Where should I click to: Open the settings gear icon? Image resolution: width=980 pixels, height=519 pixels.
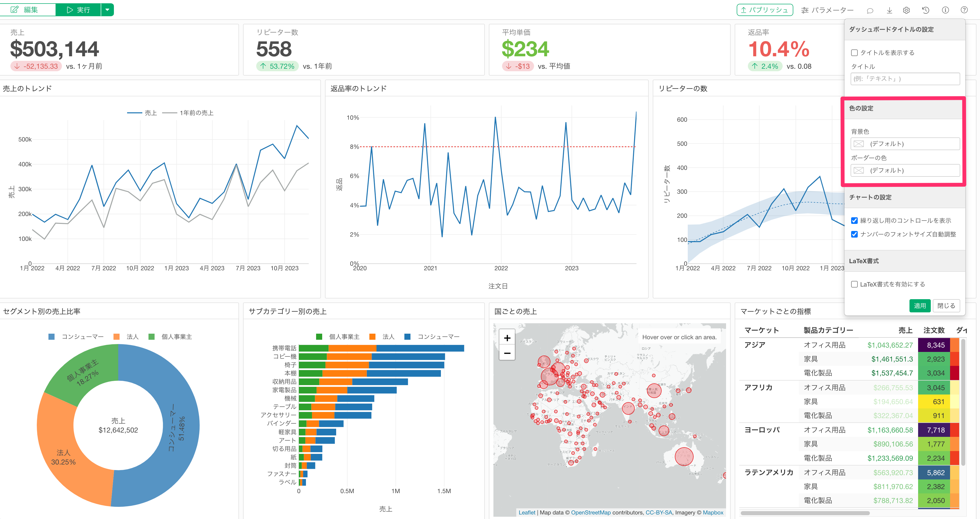tap(907, 10)
